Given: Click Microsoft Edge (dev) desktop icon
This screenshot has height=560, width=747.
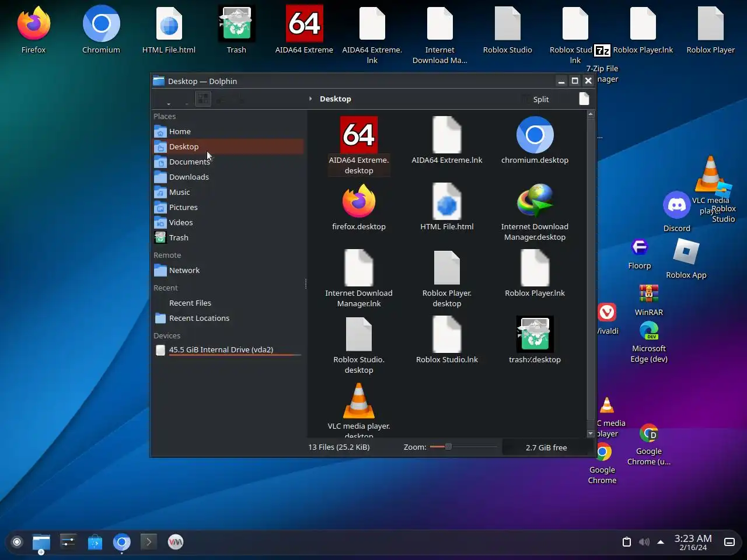Looking at the screenshot, I should pos(649,342).
